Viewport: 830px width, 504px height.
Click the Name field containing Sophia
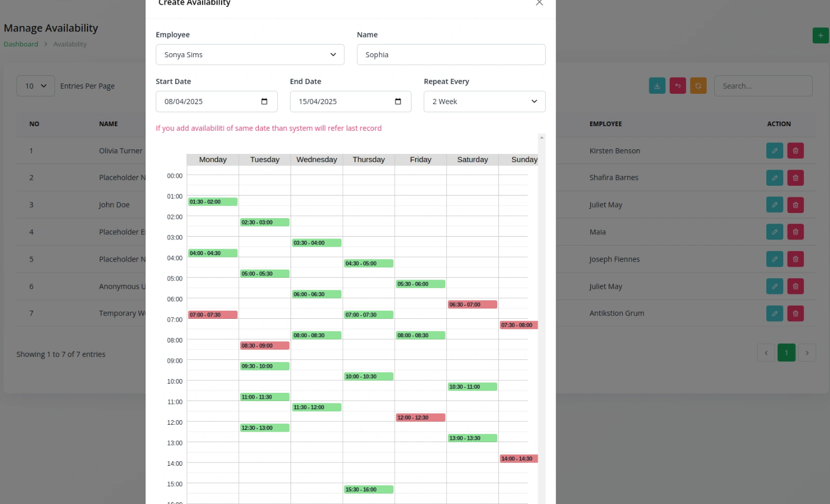(451, 54)
